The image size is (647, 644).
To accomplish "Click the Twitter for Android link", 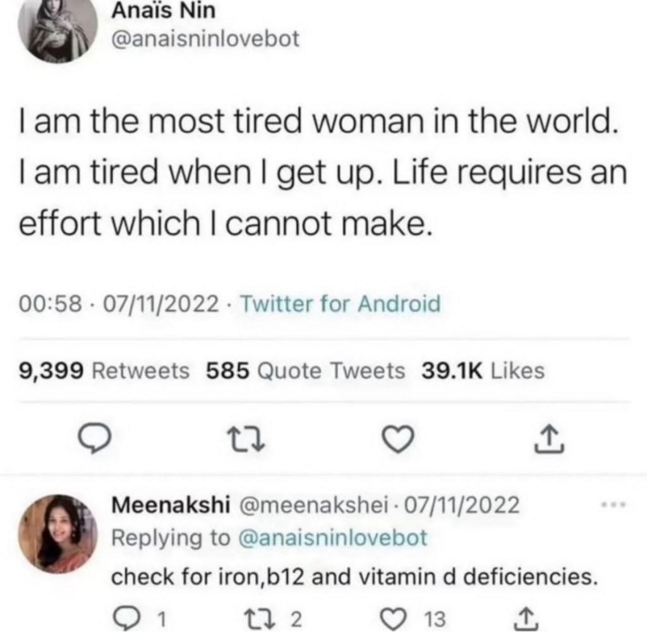I will (341, 304).
